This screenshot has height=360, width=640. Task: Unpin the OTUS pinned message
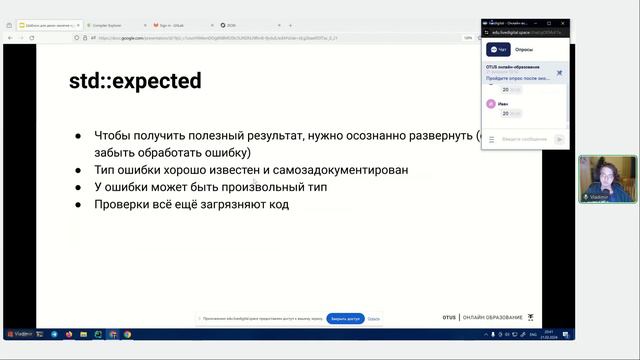[559, 73]
